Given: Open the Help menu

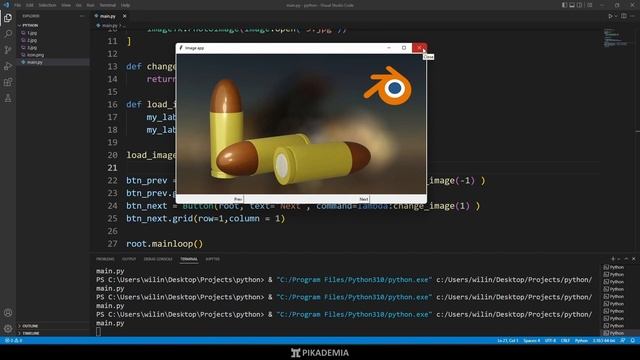Looking at the screenshot, I should (125, 5).
